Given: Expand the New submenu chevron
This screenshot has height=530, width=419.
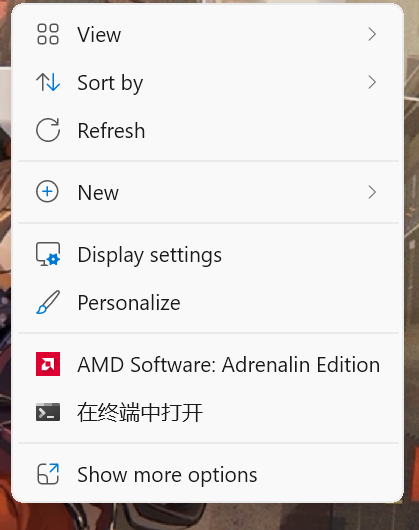Looking at the screenshot, I should pos(372,192).
